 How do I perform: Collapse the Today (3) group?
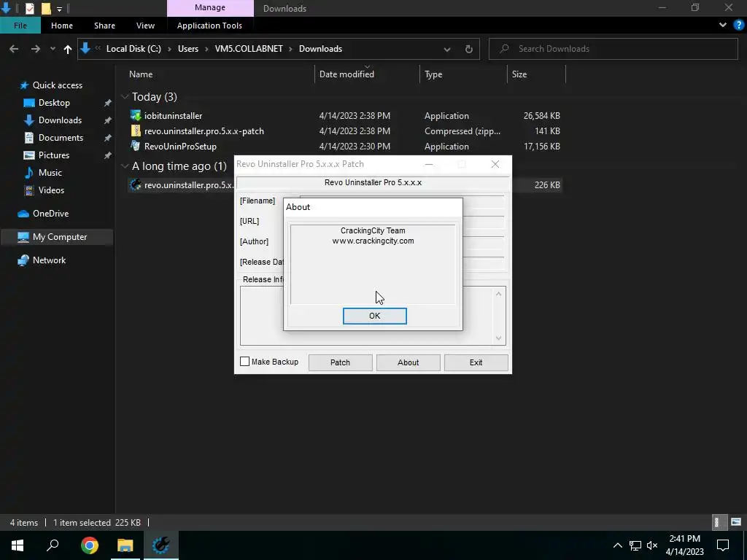point(125,97)
